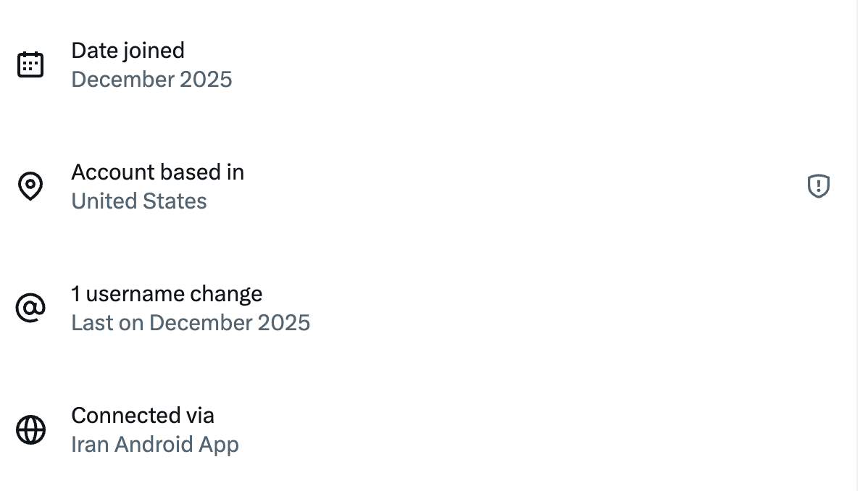Select the "Last on December 2025" text
The height and width of the screenshot is (491, 868).
[191, 323]
